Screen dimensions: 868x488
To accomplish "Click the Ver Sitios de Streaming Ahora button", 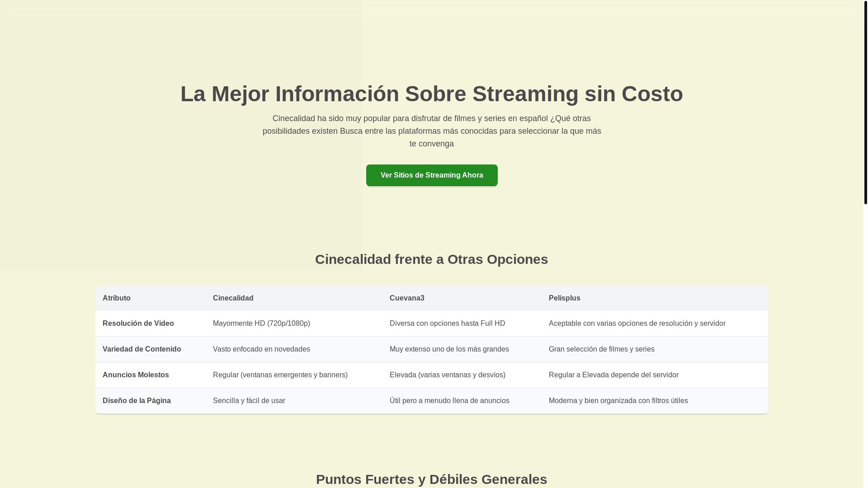I will coord(432,175).
